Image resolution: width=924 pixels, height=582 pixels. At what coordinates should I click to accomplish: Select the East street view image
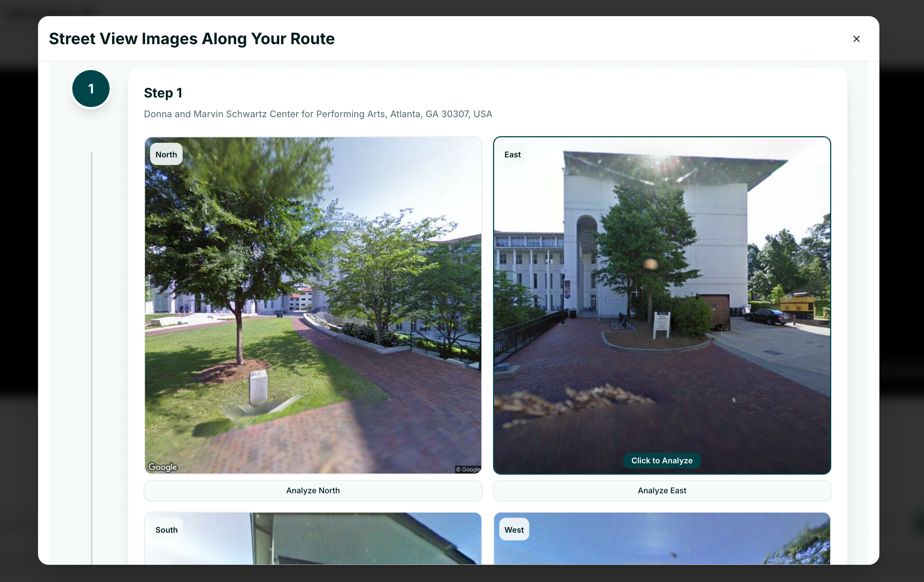pyautogui.click(x=661, y=305)
